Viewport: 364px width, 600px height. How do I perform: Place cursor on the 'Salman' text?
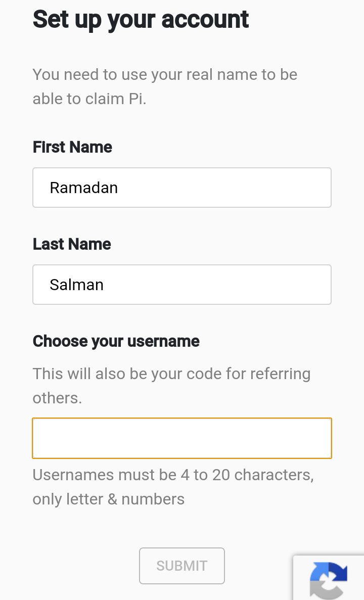[77, 285]
